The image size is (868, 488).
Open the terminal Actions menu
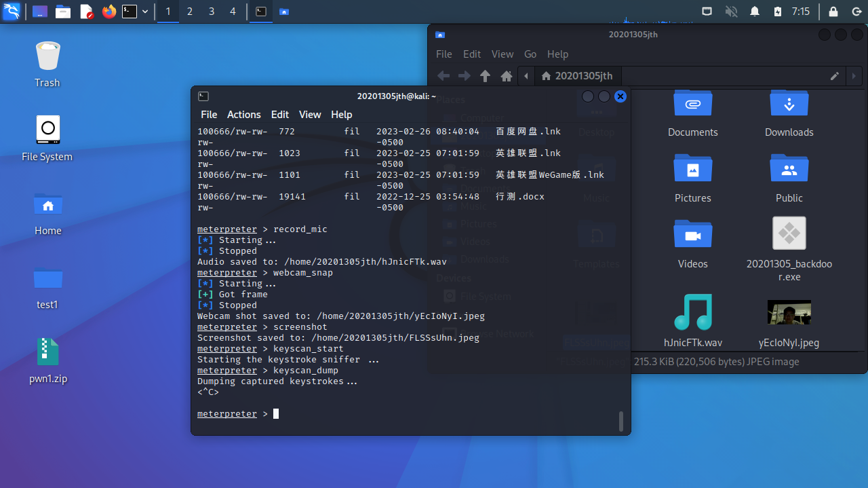pyautogui.click(x=243, y=115)
